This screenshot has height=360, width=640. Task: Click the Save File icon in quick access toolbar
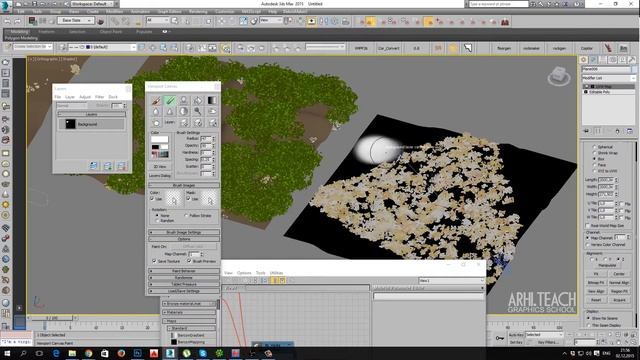coord(35,4)
